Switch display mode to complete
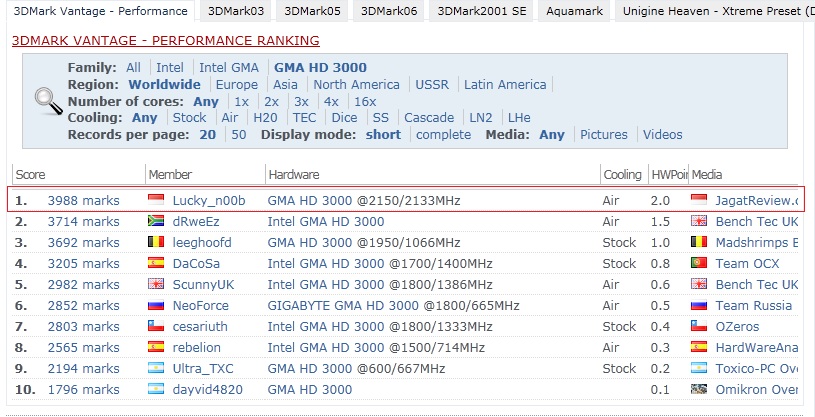 coord(443,135)
